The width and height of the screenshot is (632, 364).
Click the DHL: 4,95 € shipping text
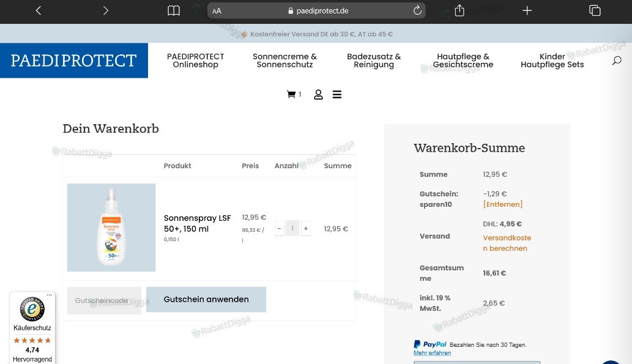(502, 224)
